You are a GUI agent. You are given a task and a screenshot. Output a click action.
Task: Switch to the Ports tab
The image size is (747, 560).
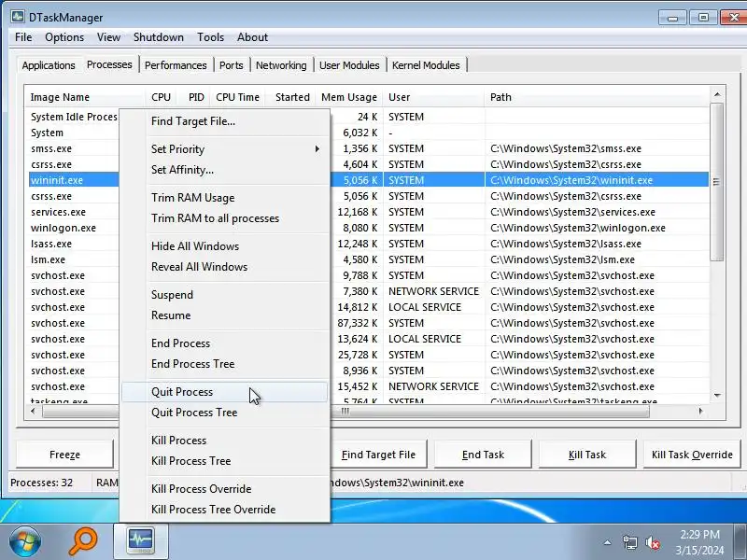(x=231, y=65)
